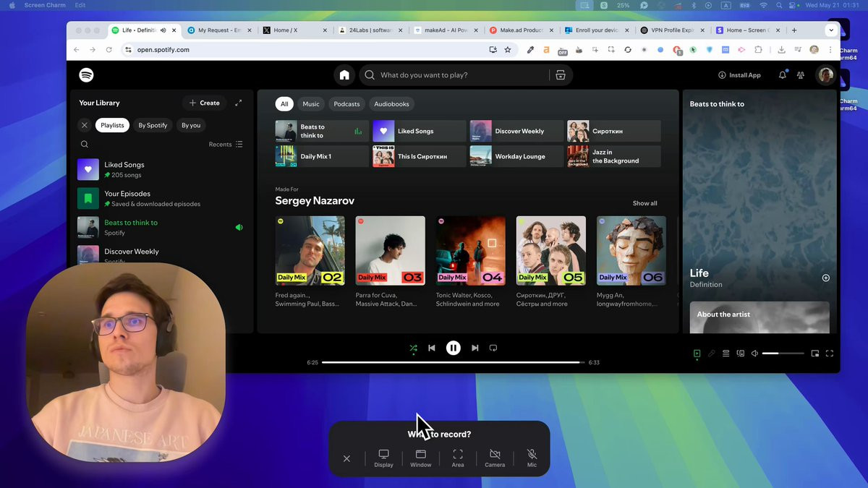Click the Spotify logo
The width and height of the screenshot is (868, 488).
[86, 75]
